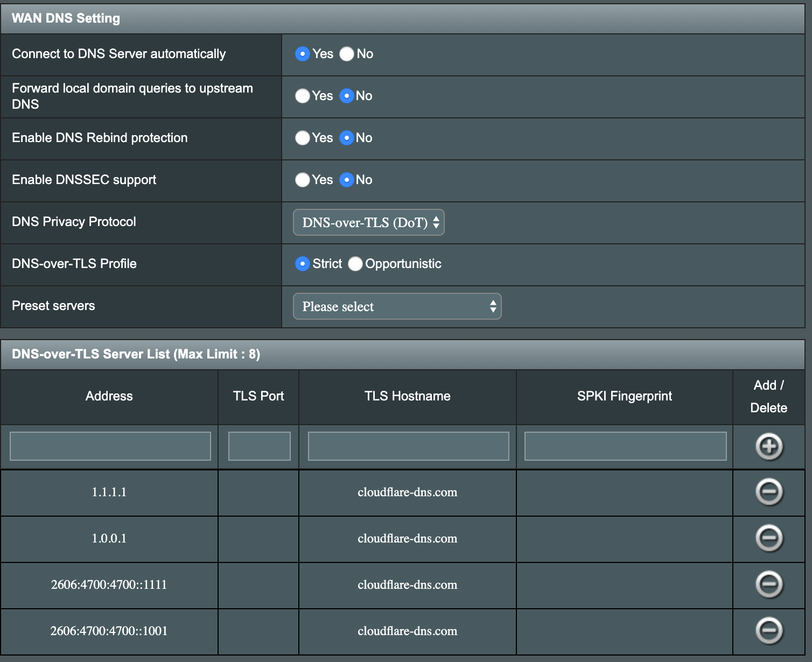Image resolution: width=812 pixels, height=662 pixels.
Task: Enable DNS Rebind protection
Action: tap(302, 138)
